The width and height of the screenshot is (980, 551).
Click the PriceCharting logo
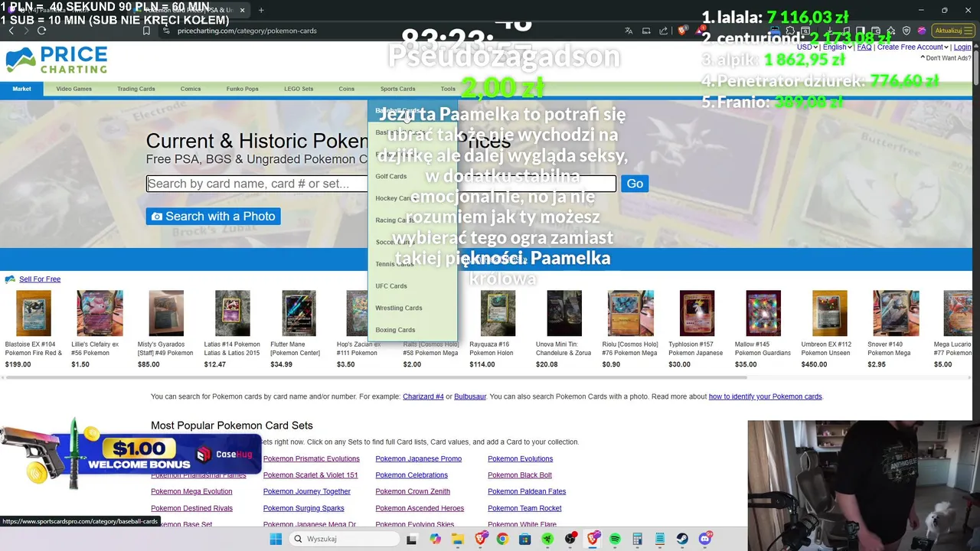56,60
